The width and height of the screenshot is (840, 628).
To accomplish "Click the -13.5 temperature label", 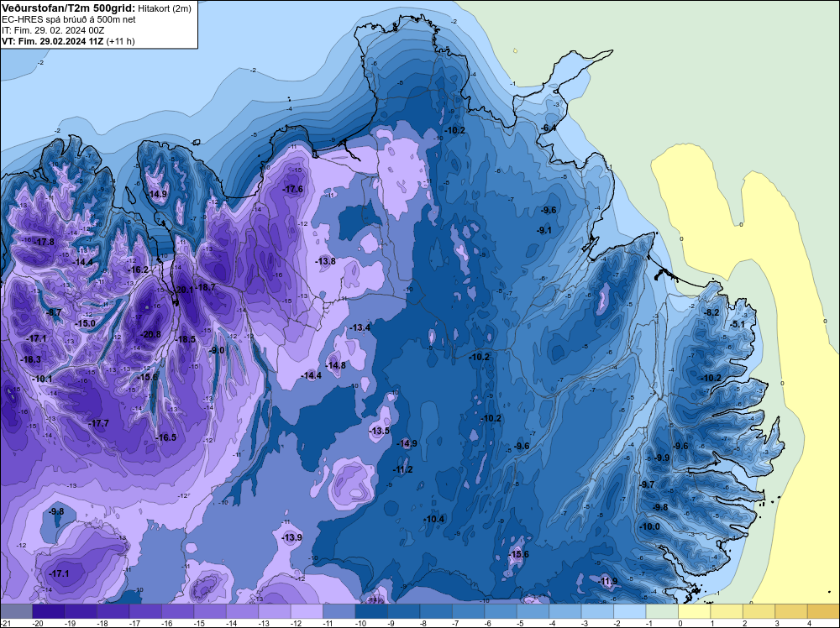I will (x=380, y=431).
